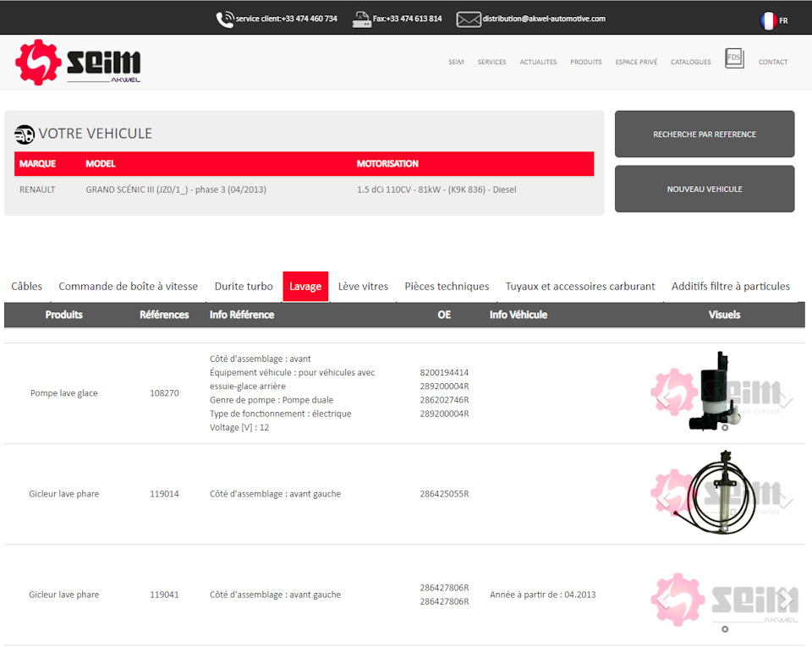
Task: Show previous image for reference 119041
Action: point(663,600)
